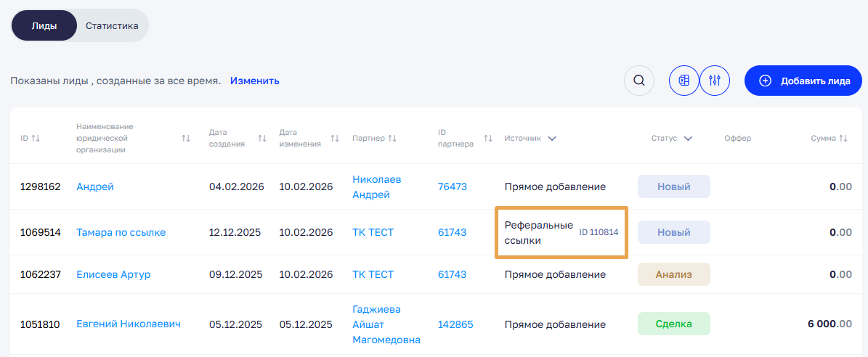The image size is (868, 357).
Task: Sort by Партнер column arrows
Action: [392, 138]
